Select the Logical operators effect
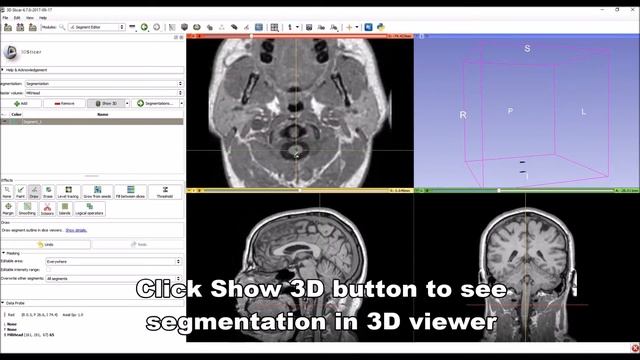Viewport: 640px width, 360px height. 89,209
